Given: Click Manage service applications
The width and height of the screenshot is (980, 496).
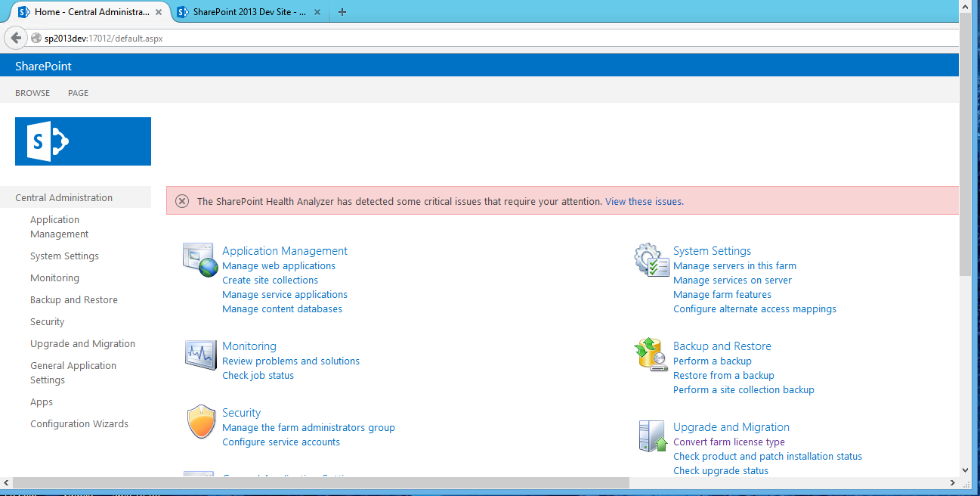Looking at the screenshot, I should click(x=285, y=295).
